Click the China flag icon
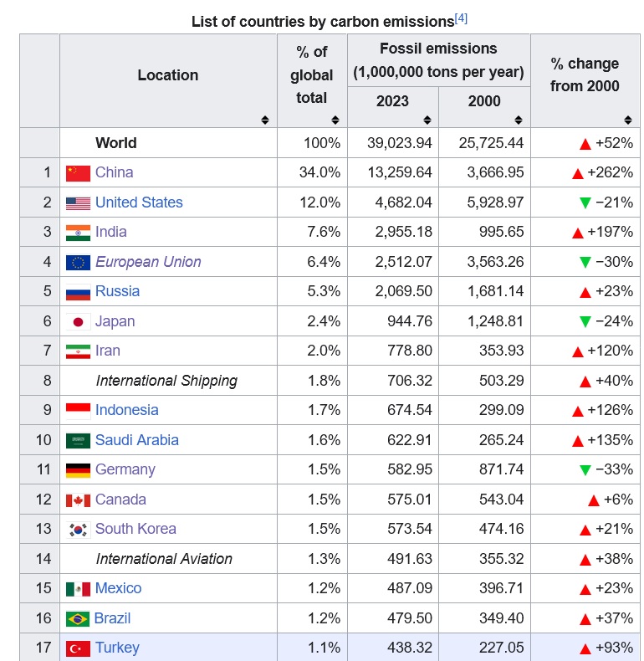644x661 pixels. coord(78,173)
